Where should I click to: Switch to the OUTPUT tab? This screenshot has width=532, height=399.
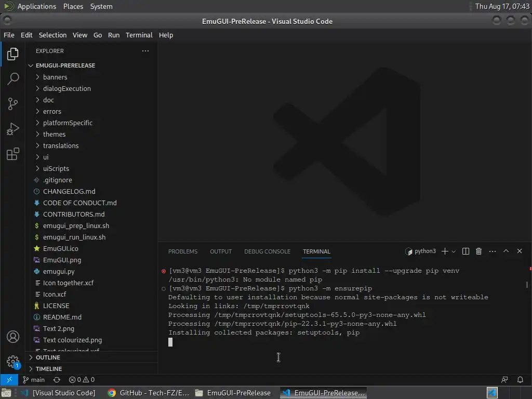tap(221, 251)
